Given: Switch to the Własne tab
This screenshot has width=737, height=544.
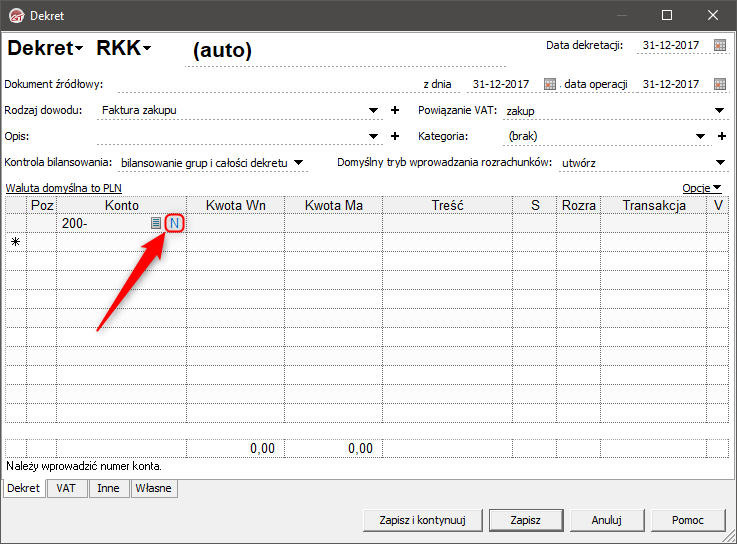Looking at the screenshot, I should click(x=153, y=488).
